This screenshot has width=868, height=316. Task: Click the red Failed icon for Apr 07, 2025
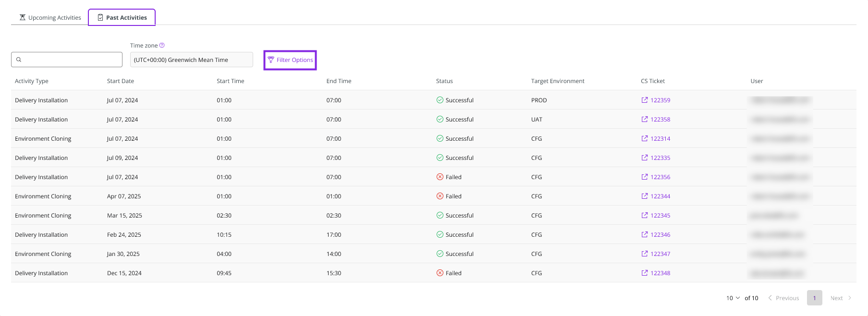click(440, 196)
